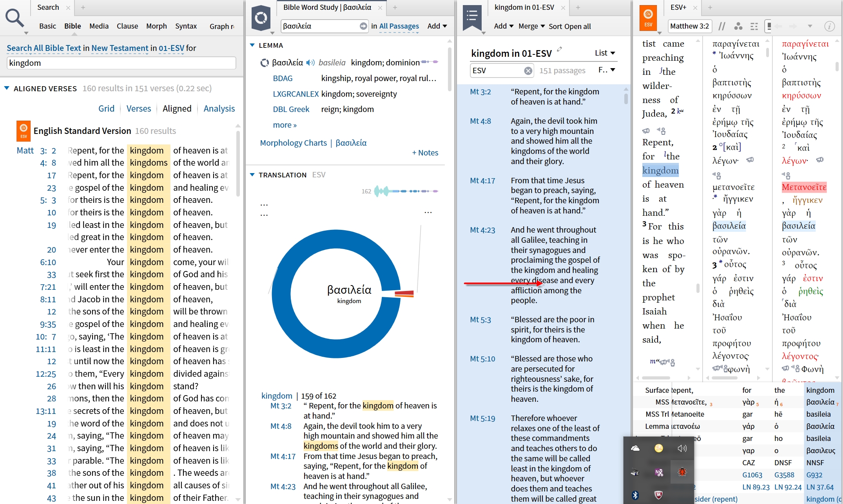Clear the ESV filter with X button
The width and height of the screenshot is (843, 504).
(528, 70)
